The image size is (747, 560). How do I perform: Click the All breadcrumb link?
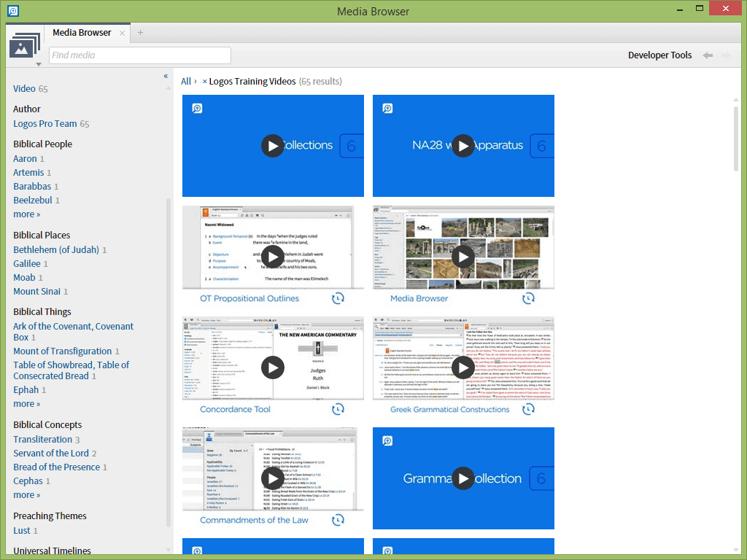point(186,82)
